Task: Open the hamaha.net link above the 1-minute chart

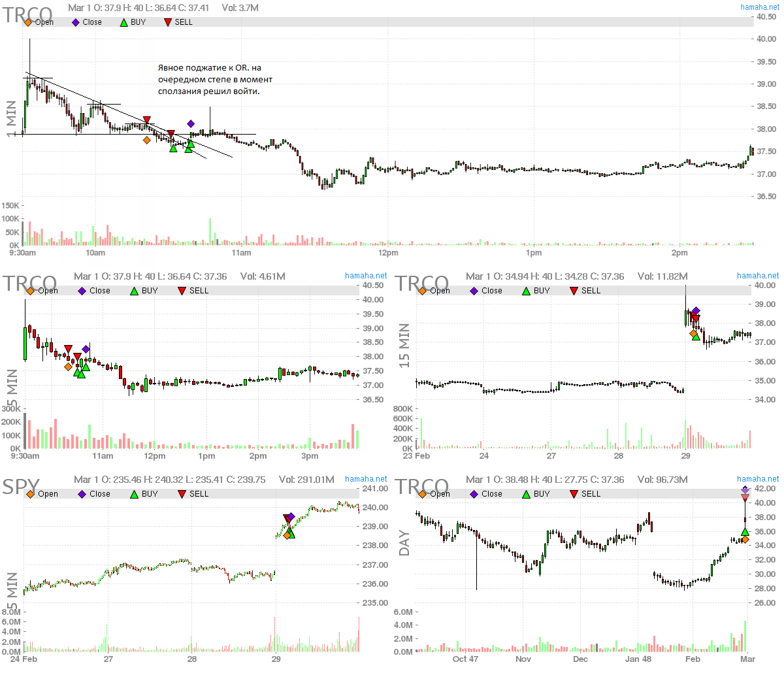Action: click(760, 7)
